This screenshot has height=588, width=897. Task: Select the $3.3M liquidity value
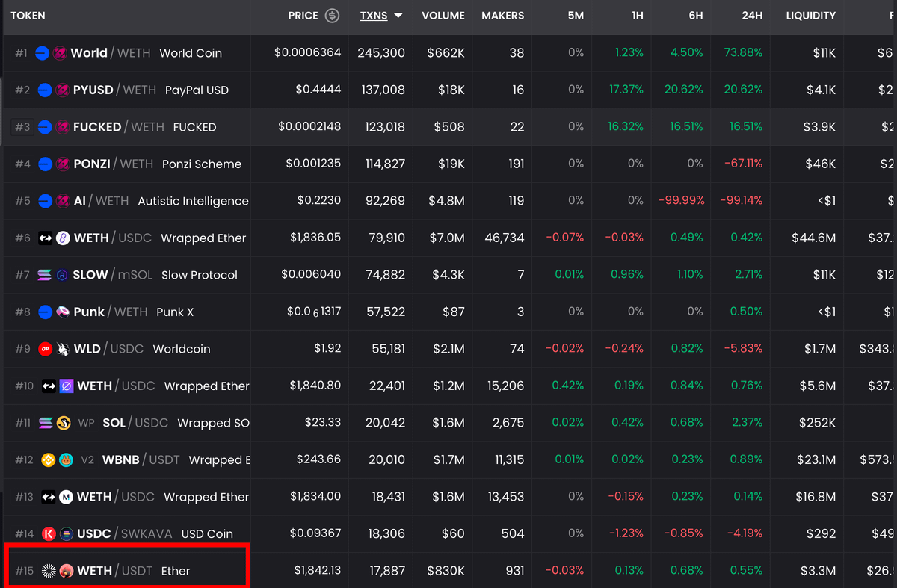point(818,571)
